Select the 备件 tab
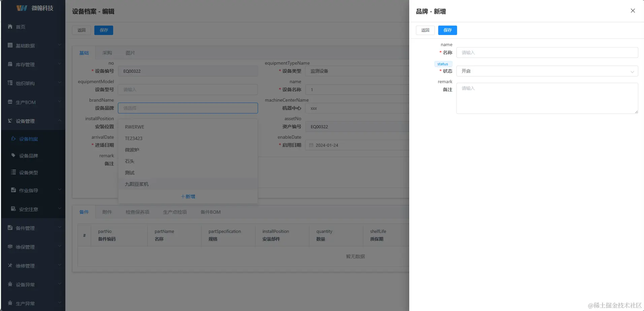This screenshot has width=644, height=311. click(84, 212)
